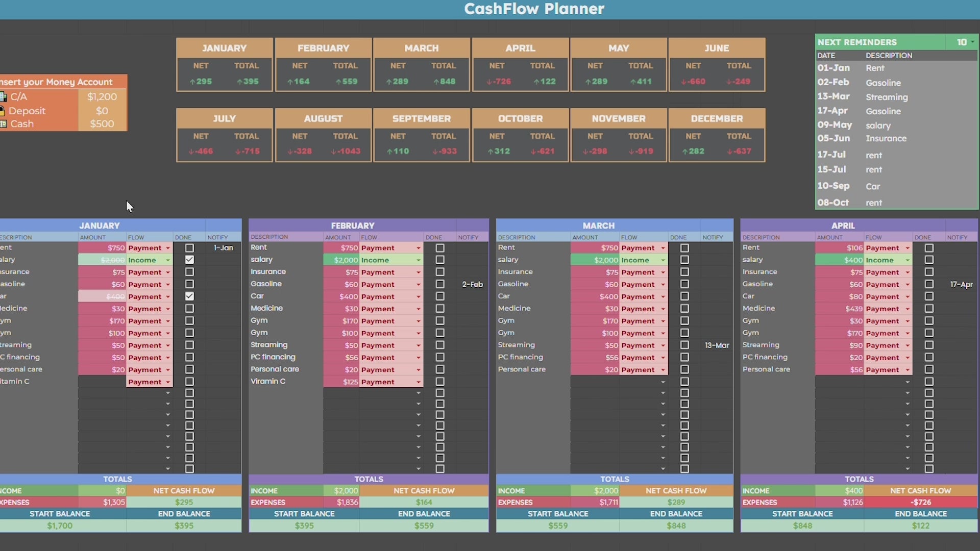Expand April Rent Payment flow dropdown
Screen dimensions: 980x551
tap(908, 248)
